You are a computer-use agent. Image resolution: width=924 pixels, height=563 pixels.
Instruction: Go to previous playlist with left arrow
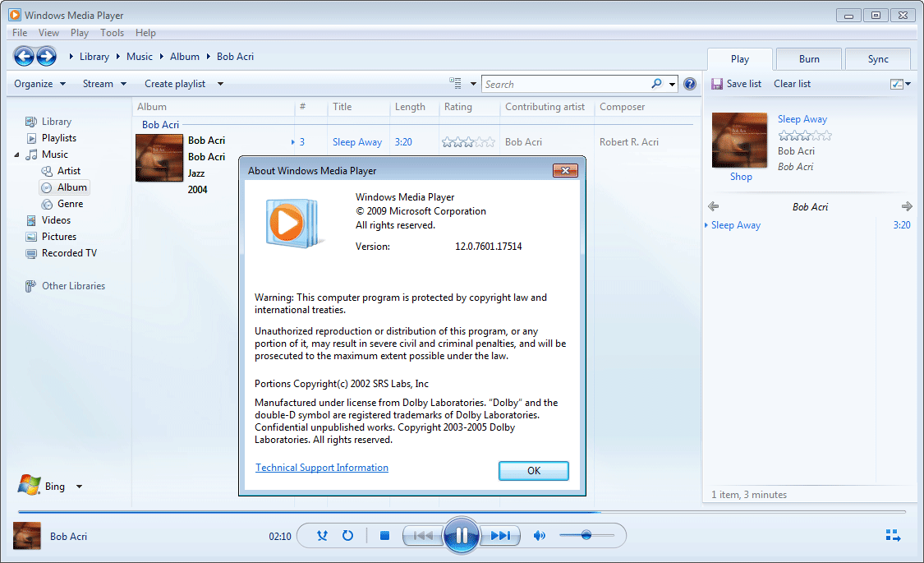pyautogui.click(x=714, y=206)
